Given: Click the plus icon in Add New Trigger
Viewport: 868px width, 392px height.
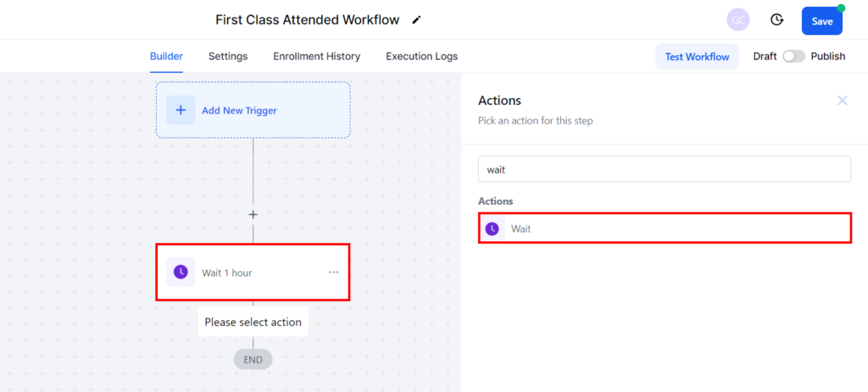Looking at the screenshot, I should click(181, 110).
